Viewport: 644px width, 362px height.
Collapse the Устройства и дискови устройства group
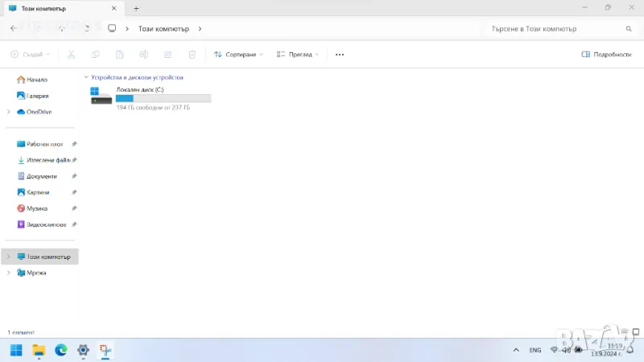86,77
